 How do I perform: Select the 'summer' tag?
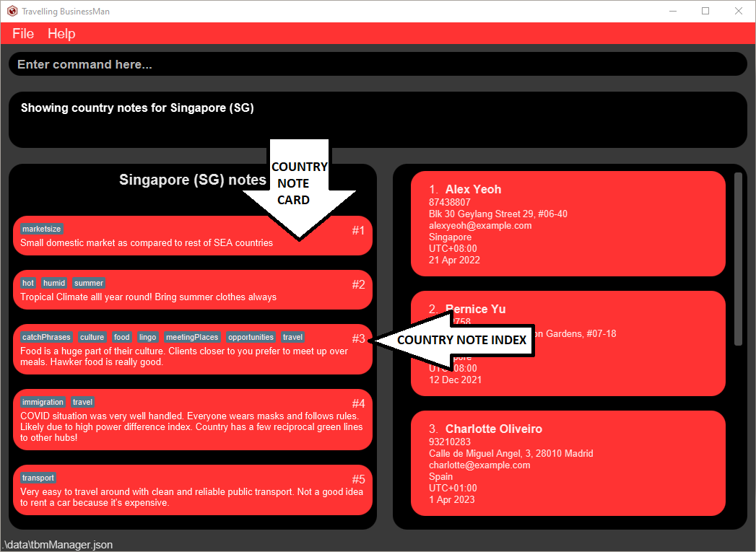(88, 282)
